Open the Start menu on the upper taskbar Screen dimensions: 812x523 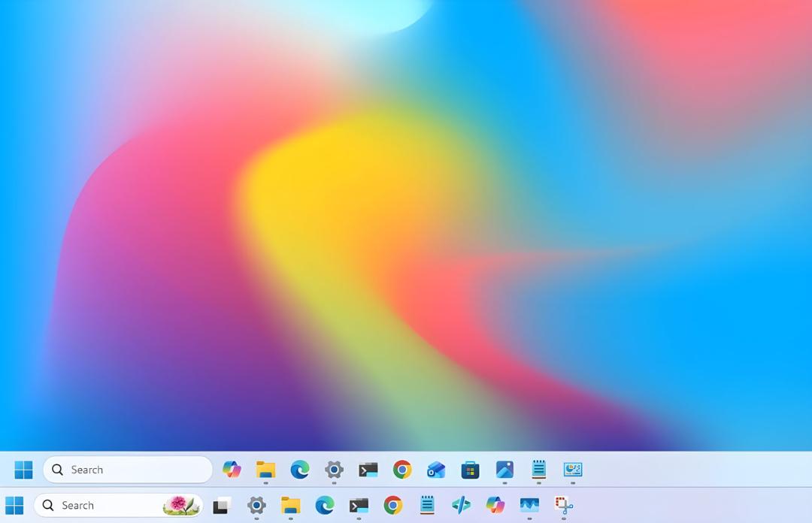point(23,470)
